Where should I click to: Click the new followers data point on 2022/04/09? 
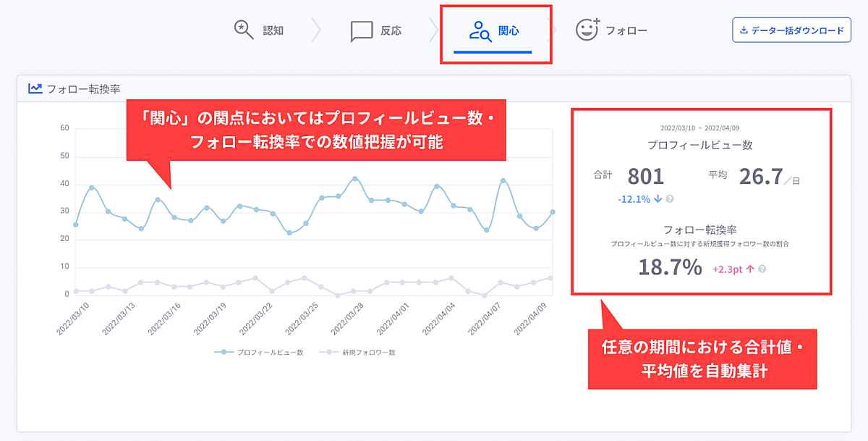point(552,278)
